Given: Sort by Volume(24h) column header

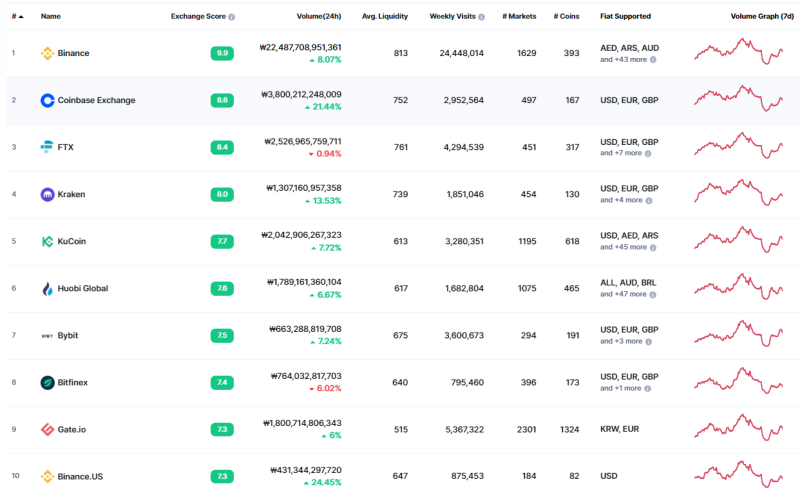Looking at the screenshot, I should 319,16.
